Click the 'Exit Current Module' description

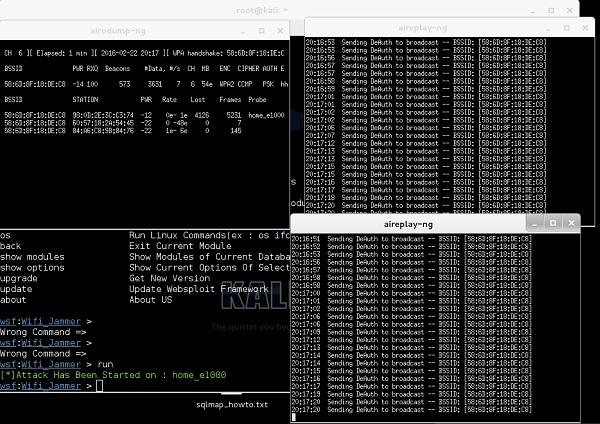[180, 246]
